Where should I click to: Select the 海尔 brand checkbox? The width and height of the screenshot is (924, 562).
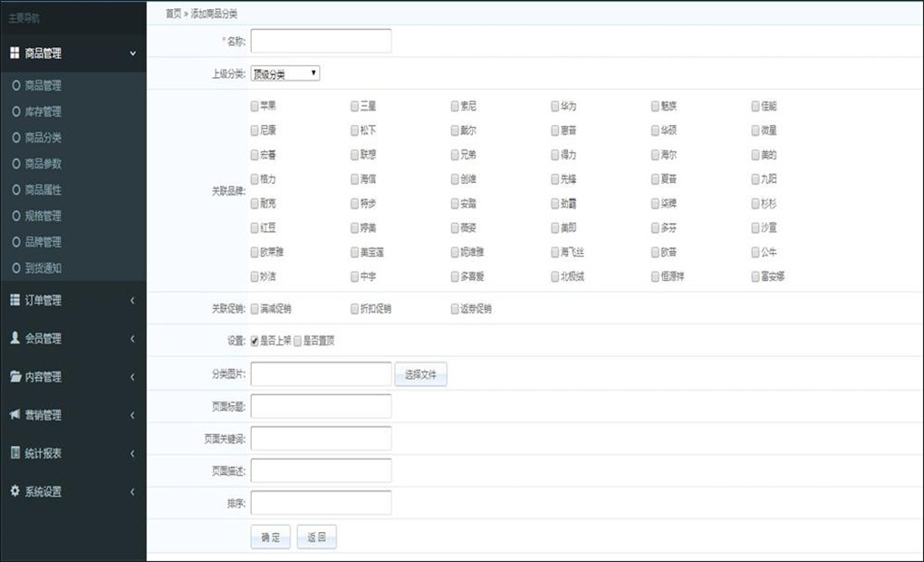click(x=655, y=154)
